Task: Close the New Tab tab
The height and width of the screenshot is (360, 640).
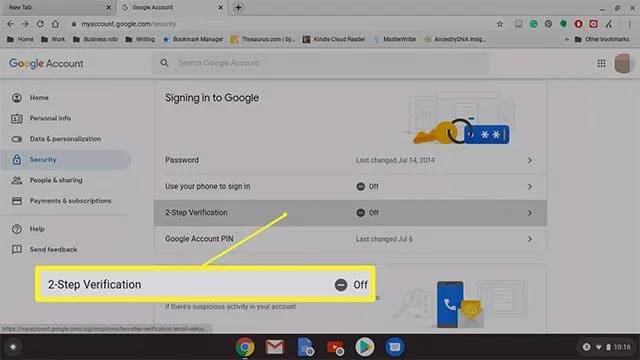Action: pos(108,7)
